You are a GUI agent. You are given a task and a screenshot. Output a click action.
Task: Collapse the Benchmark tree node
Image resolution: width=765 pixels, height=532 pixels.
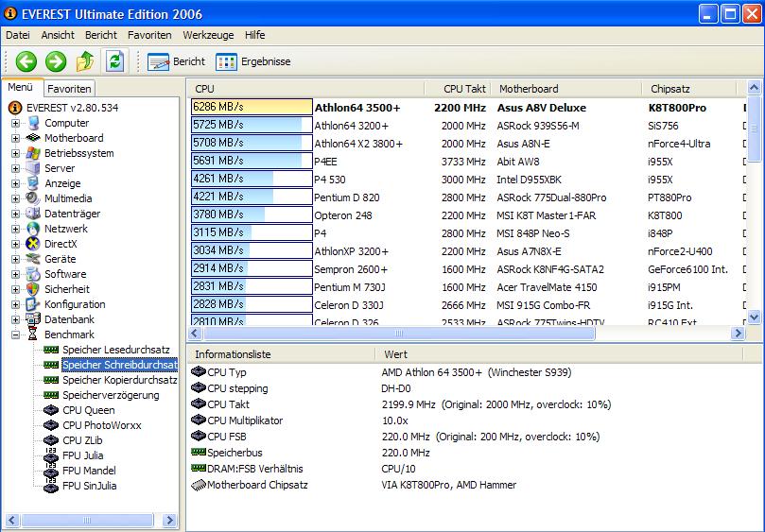coord(16,335)
